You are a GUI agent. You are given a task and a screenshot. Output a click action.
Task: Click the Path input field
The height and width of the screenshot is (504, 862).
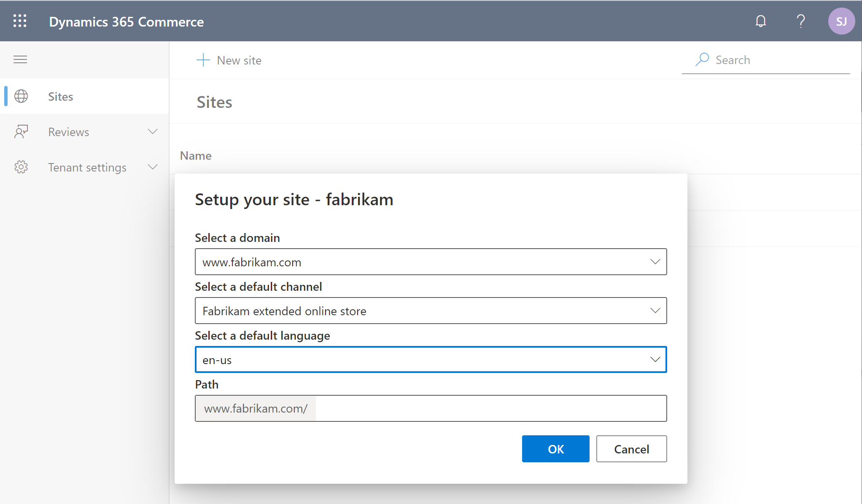[x=431, y=408]
